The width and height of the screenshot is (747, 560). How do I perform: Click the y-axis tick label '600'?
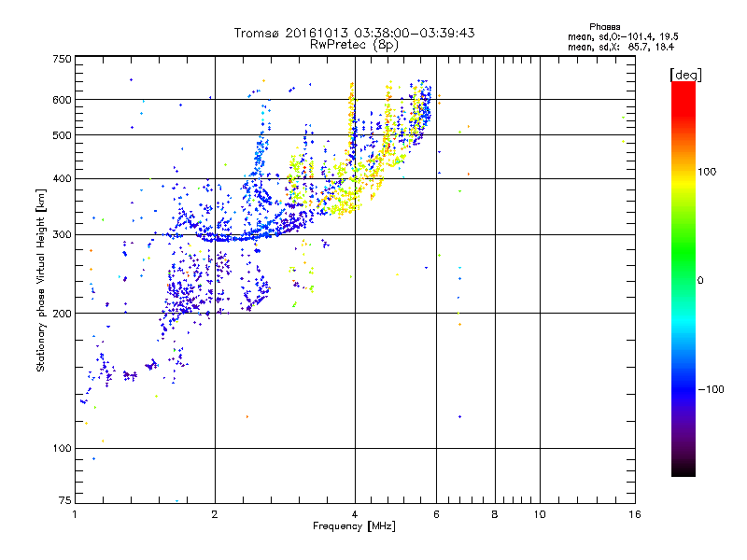[62, 100]
